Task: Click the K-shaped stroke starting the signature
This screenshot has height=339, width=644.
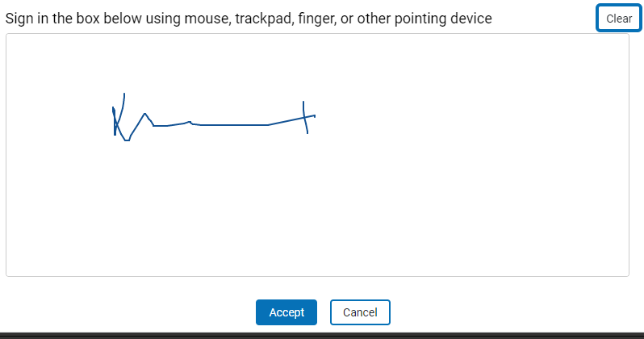Action: [117, 121]
